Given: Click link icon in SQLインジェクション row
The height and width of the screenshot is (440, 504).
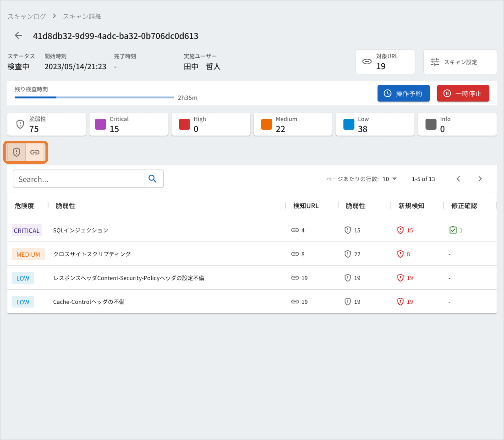Looking at the screenshot, I should (x=295, y=230).
